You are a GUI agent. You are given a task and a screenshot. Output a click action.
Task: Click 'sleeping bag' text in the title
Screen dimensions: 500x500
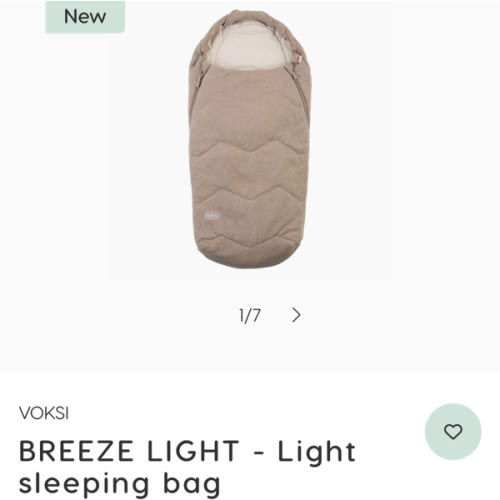(x=120, y=483)
